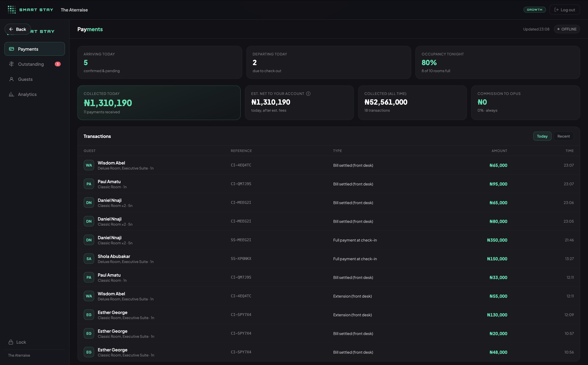Click the amount ₦150,000
The image size is (588, 365).
(497, 259)
